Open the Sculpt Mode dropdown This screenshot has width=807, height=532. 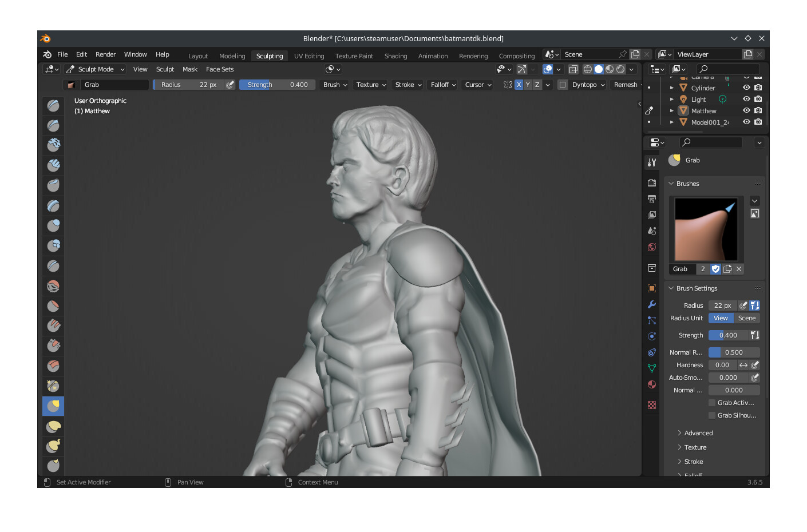(x=96, y=69)
